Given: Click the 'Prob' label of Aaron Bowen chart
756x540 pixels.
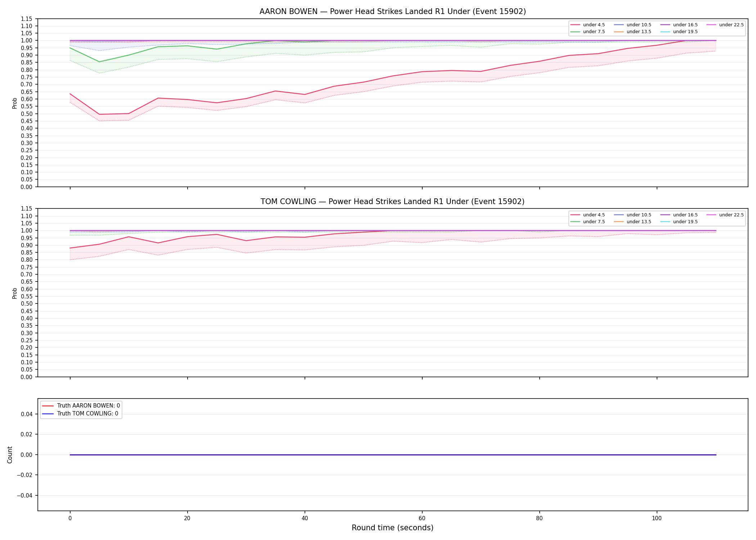Looking at the screenshot, I should point(15,103).
